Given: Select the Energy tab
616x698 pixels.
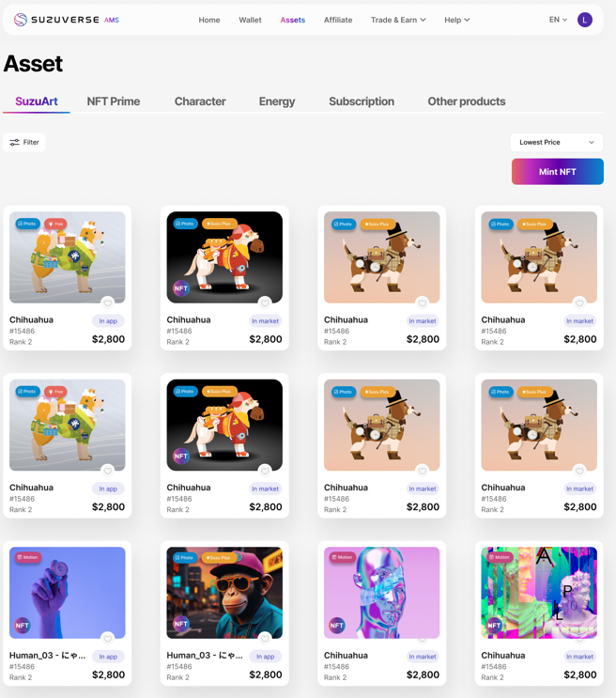Looking at the screenshot, I should tap(277, 101).
